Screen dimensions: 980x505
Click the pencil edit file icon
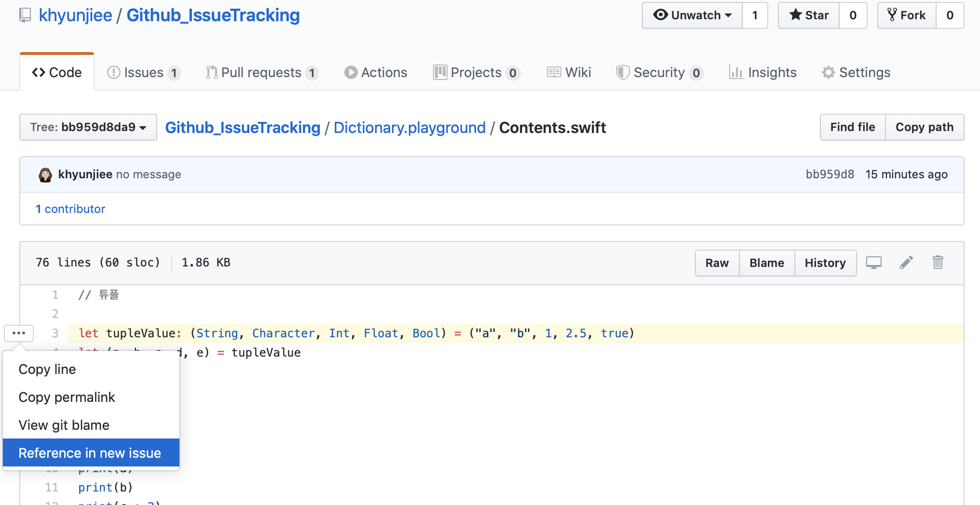click(x=906, y=263)
